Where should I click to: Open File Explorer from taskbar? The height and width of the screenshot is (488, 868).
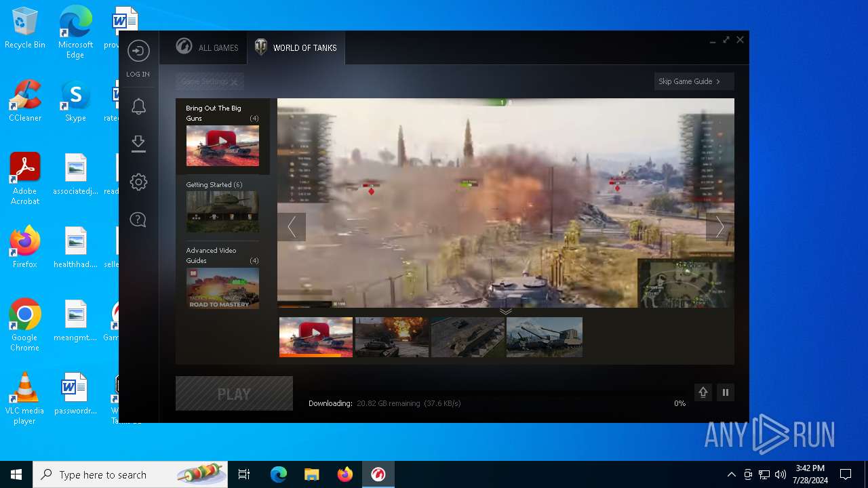point(312,474)
